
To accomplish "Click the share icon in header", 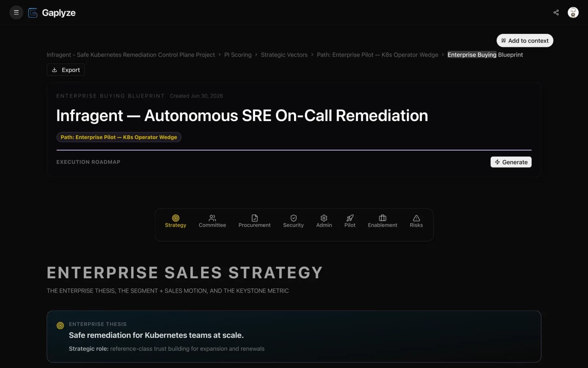I will click(556, 13).
